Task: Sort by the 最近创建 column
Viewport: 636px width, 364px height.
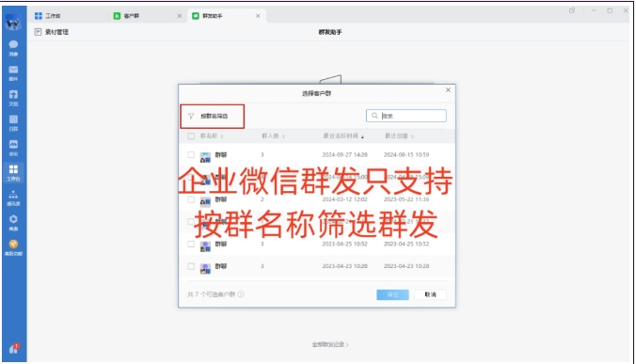Action: point(399,136)
